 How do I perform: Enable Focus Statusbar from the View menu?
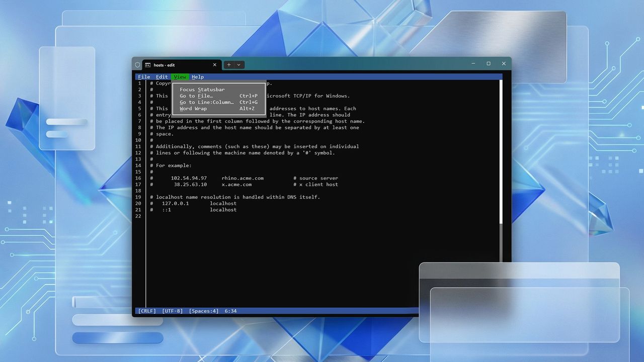201,89
